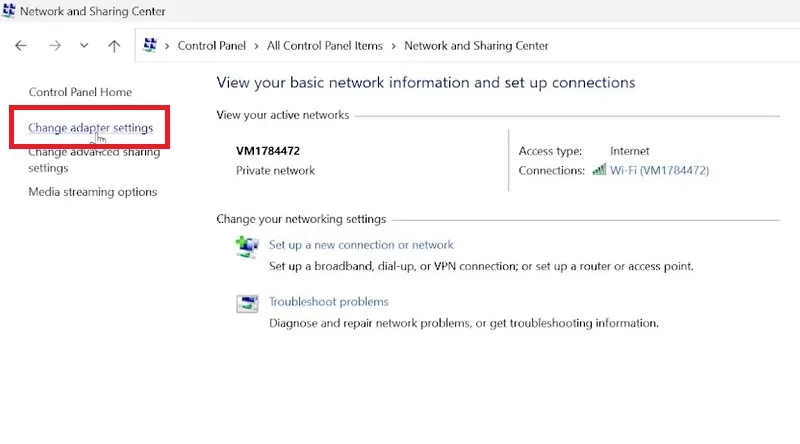
Task: Click the Access type: label
Action: [x=550, y=151]
